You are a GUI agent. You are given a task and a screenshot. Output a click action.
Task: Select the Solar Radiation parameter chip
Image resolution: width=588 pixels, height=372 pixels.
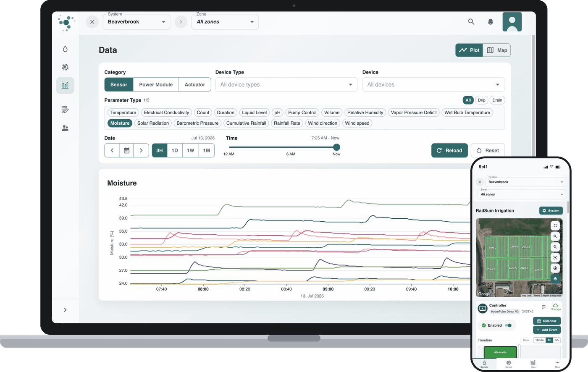tap(153, 123)
